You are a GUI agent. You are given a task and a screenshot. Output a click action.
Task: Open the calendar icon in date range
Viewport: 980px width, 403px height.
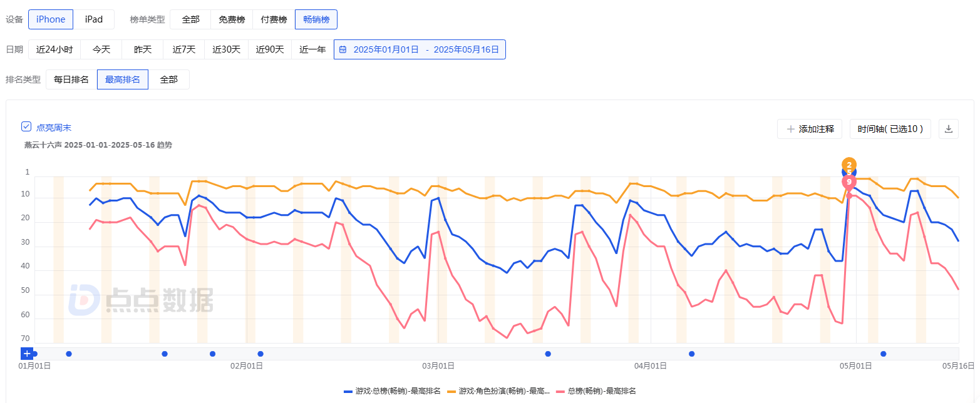[343, 49]
